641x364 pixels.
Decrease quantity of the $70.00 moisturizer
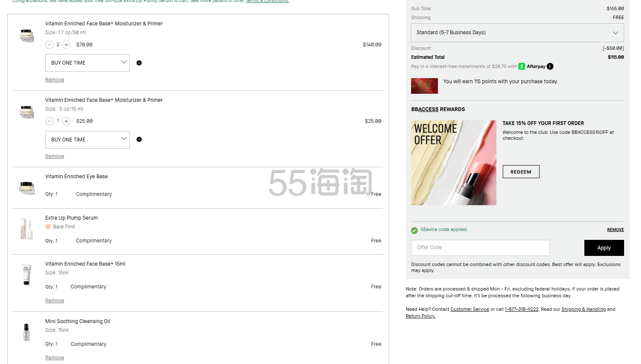tap(49, 45)
